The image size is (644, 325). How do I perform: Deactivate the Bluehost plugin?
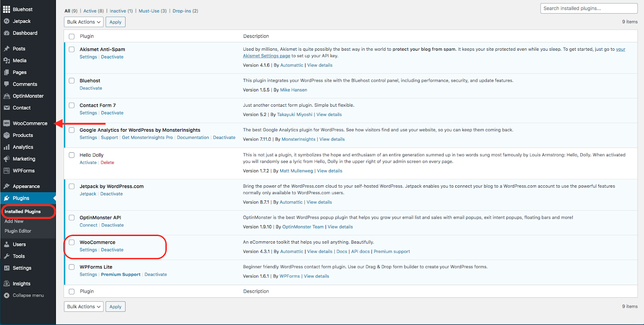(91, 88)
